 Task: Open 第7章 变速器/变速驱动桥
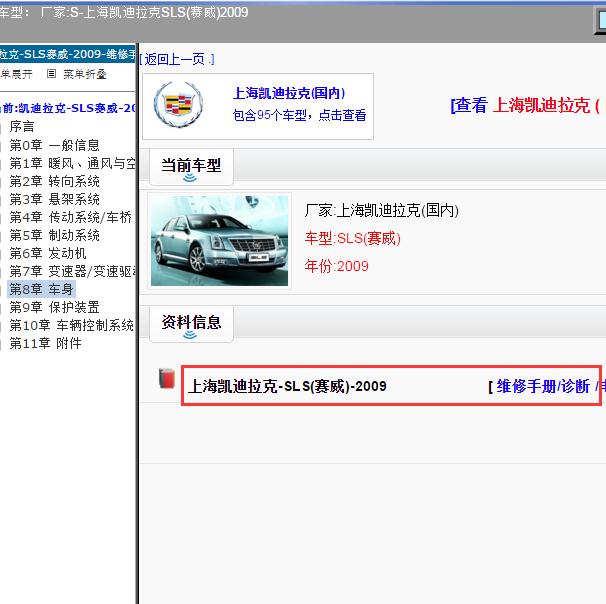(x=72, y=271)
